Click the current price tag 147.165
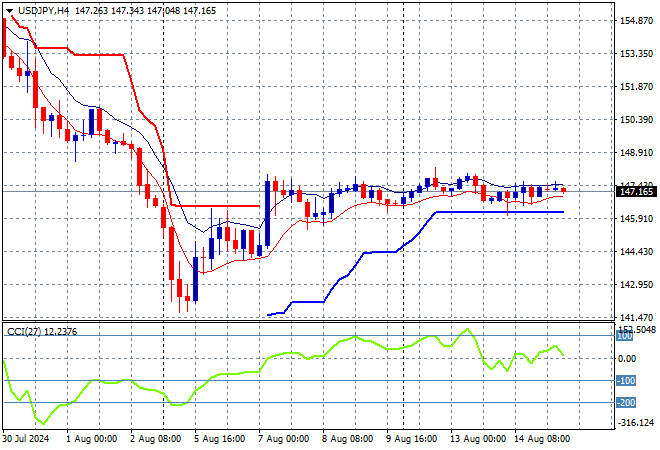The image size is (660, 450). [636, 192]
